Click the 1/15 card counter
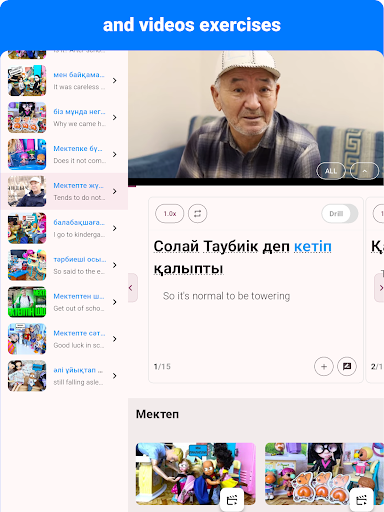This screenshot has width=384, height=512. pos(162,367)
